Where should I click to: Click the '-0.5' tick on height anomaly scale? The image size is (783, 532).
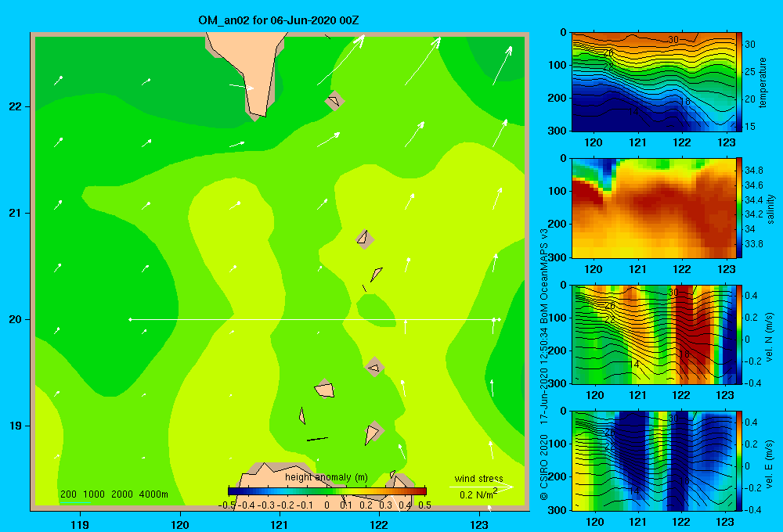click(227, 505)
